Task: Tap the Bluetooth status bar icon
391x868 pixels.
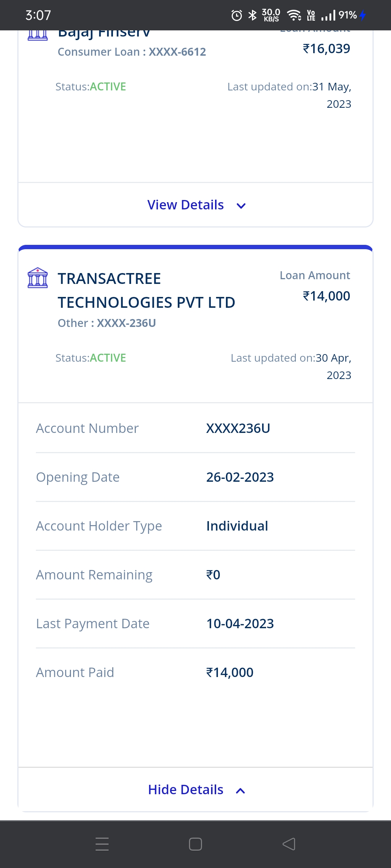Action: point(252,15)
